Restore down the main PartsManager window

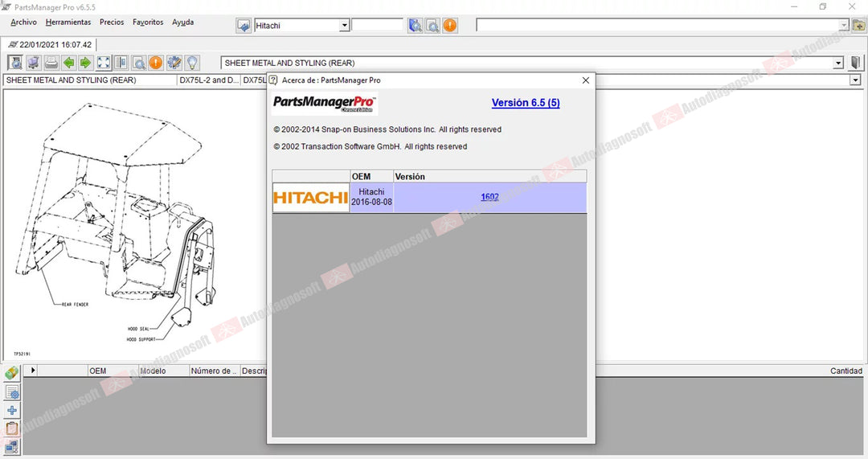[x=823, y=6]
